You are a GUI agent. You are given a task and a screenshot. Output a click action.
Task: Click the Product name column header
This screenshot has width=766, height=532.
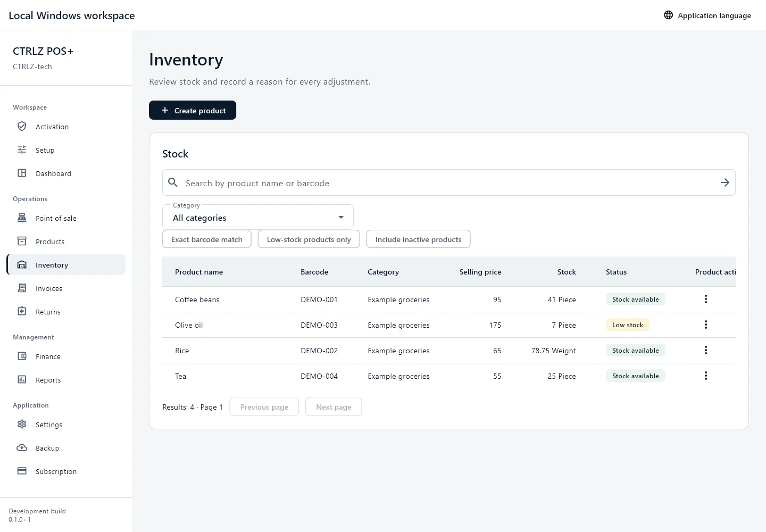pyautogui.click(x=199, y=272)
